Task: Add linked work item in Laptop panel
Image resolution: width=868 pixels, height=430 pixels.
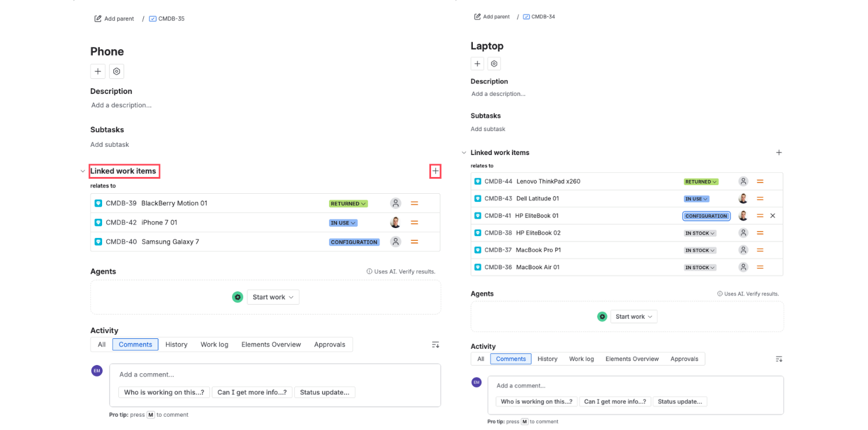Action: (x=779, y=153)
